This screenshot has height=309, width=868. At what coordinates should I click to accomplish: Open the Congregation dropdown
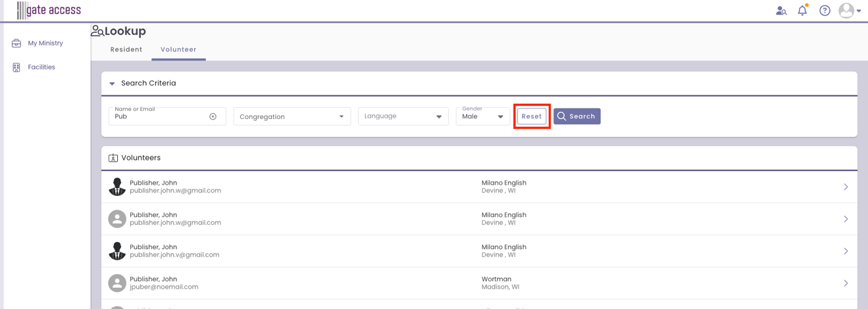click(x=292, y=116)
